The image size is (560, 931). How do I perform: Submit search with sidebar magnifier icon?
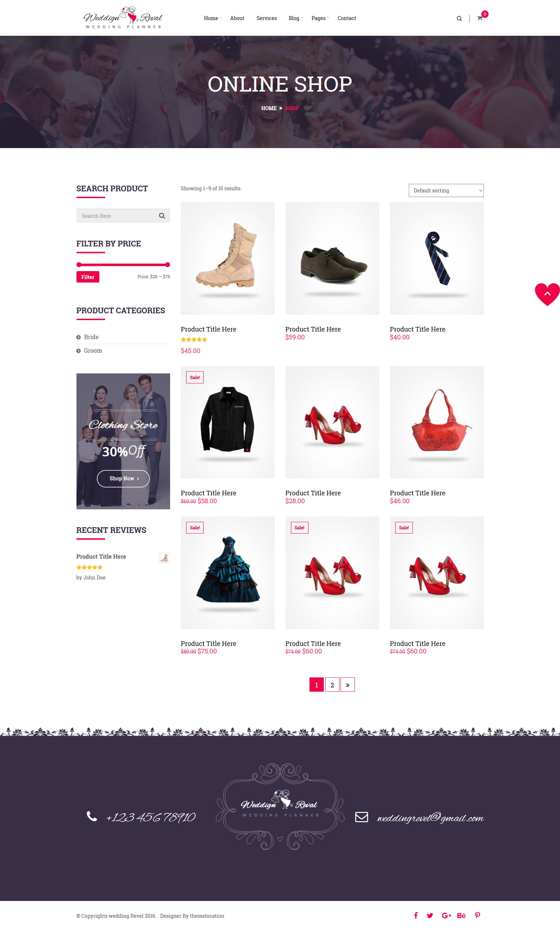point(162,216)
